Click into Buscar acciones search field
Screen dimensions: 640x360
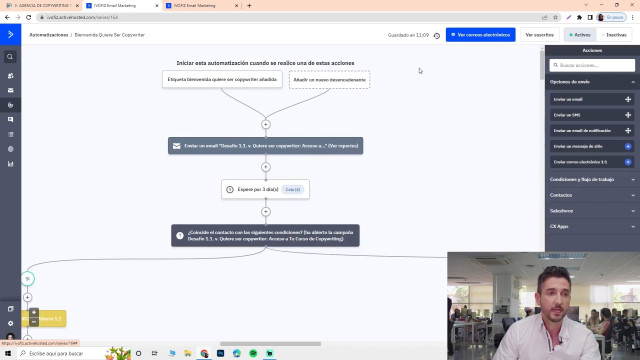pyautogui.click(x=592, y=65)
